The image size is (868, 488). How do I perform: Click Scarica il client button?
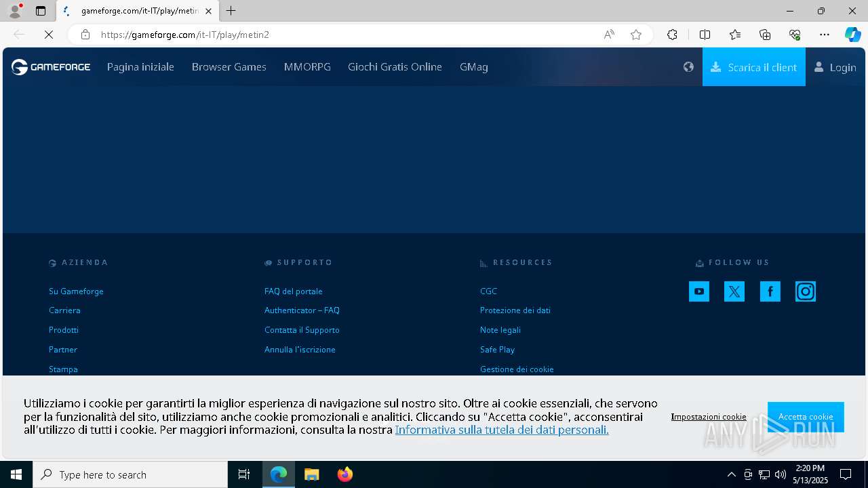pos(754,66)
